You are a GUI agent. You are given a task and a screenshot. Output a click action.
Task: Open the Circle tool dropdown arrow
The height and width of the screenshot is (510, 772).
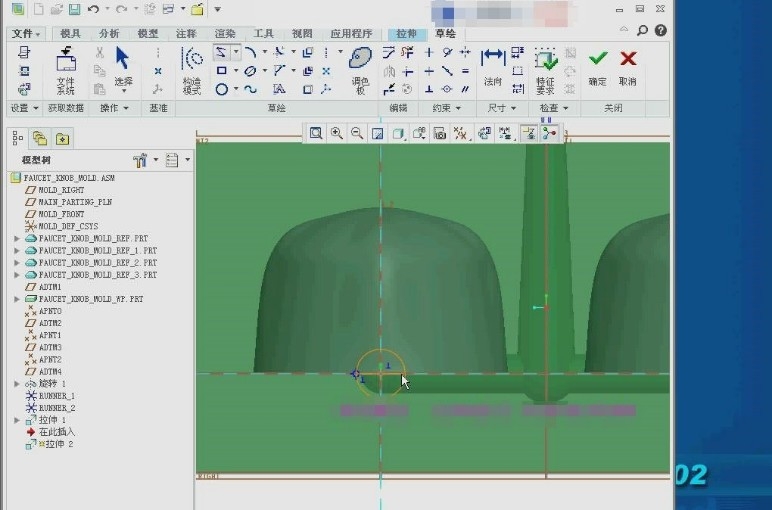[x=236, y=90]
